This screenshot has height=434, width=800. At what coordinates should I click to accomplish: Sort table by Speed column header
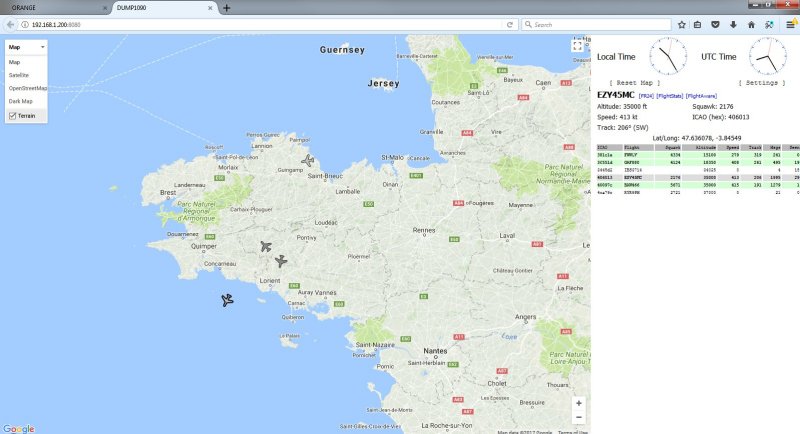coord(729,147)
